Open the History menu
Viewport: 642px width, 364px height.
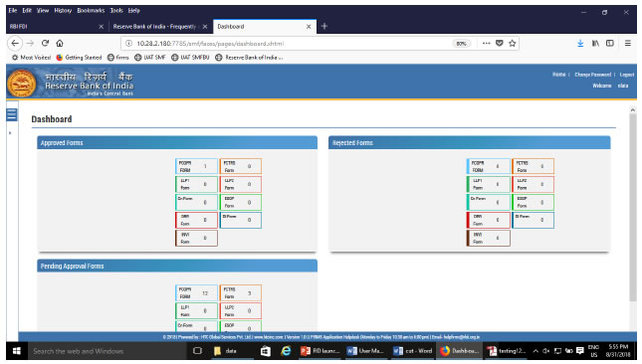[63, 10]
